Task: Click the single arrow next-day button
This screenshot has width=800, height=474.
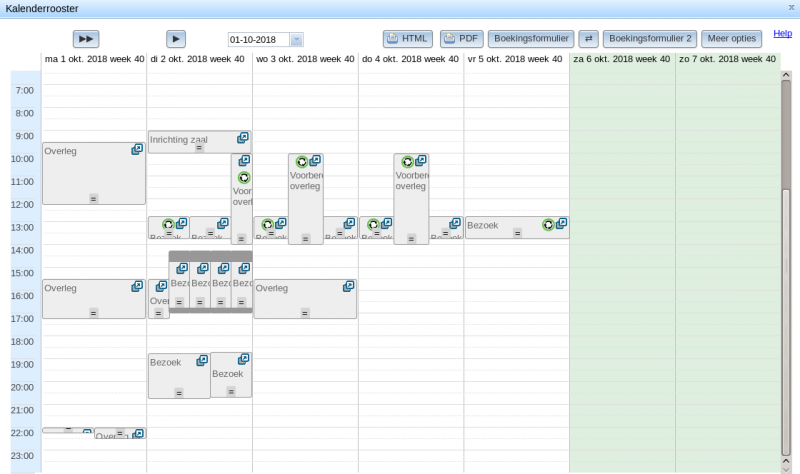Action: [176, 39]
